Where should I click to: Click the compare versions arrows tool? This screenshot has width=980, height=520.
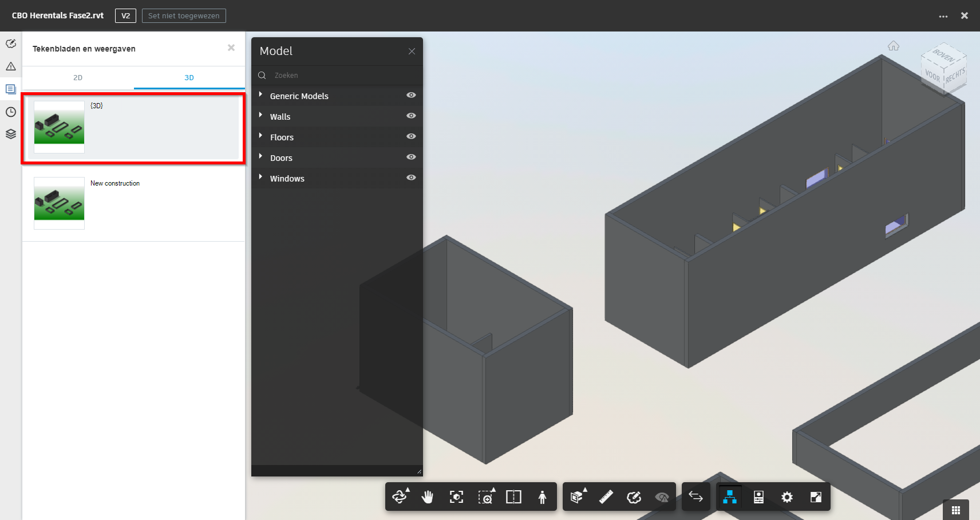point(696,497)
